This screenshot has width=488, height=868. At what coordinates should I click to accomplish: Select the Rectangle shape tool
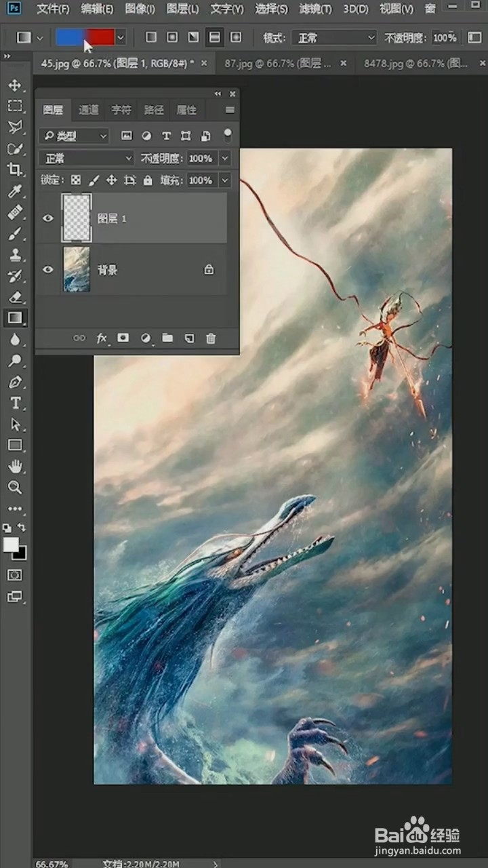(x=15, y=445)
